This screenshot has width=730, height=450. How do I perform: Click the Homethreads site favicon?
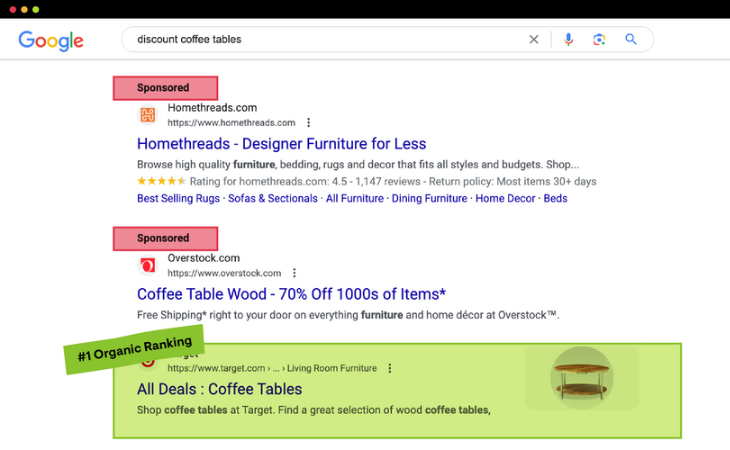click(x=148, y=115)
